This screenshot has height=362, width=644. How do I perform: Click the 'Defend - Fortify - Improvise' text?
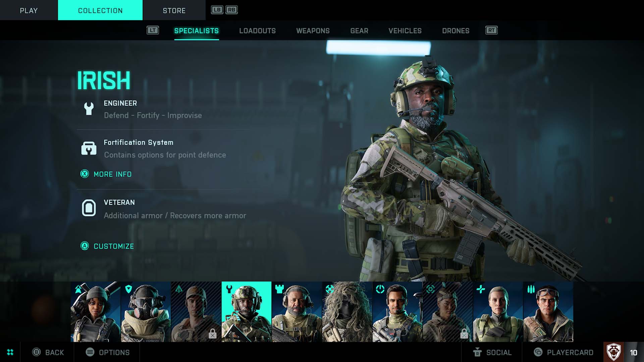[153, 115]
